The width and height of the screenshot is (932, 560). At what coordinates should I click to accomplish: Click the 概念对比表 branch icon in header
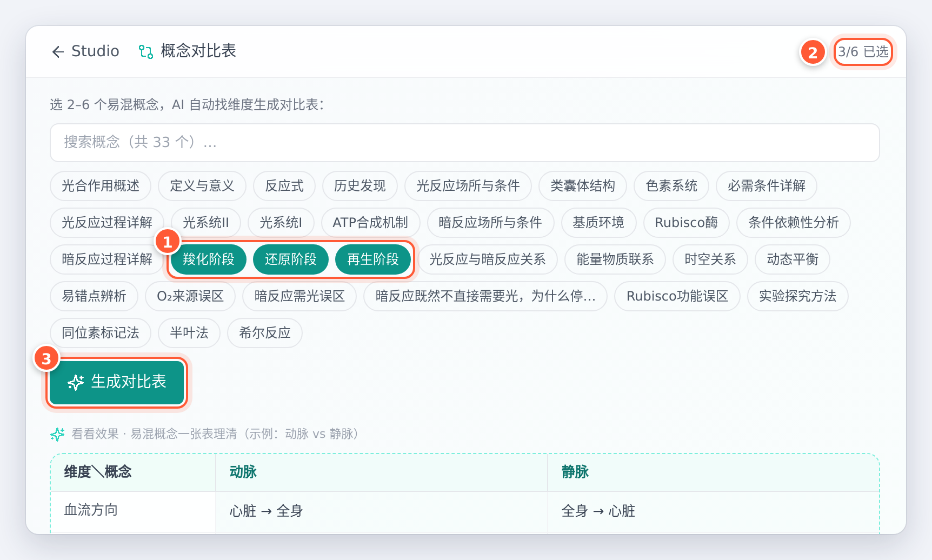(x=146, y=51)
